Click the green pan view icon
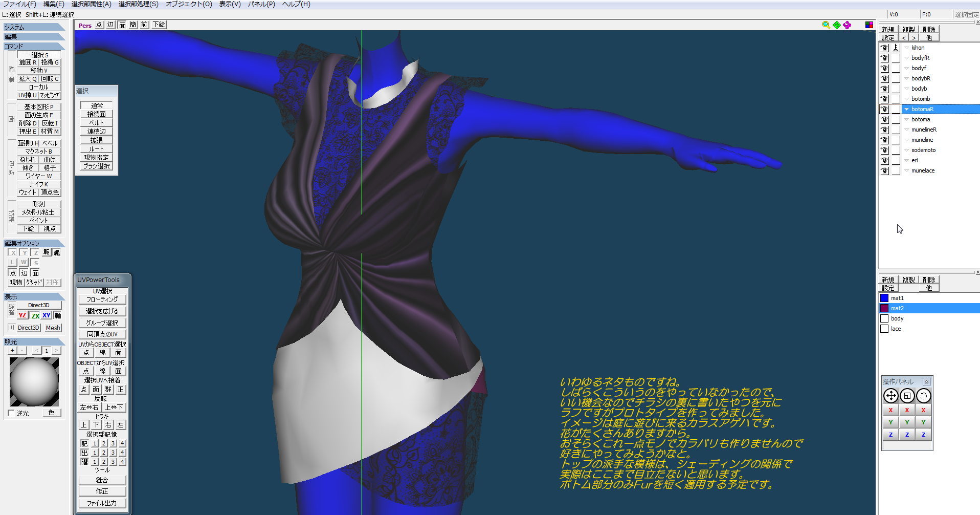 (x=837, y=25)
